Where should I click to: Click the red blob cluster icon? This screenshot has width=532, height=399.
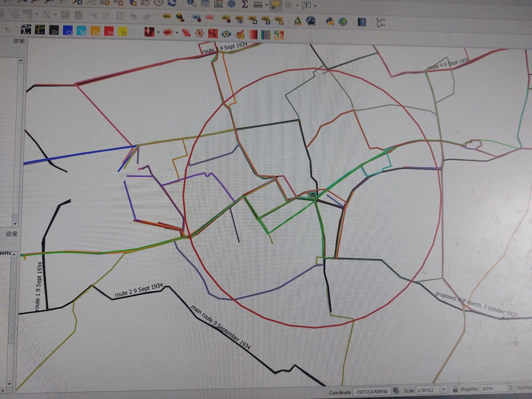168,32
